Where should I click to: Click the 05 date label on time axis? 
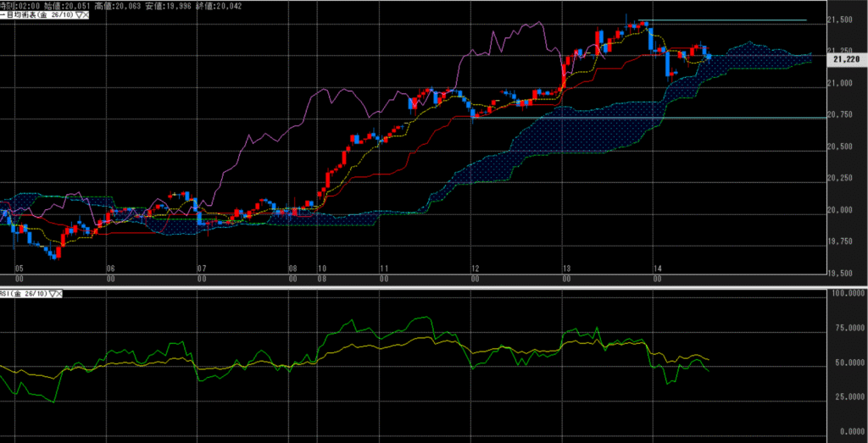coord(18,266)
